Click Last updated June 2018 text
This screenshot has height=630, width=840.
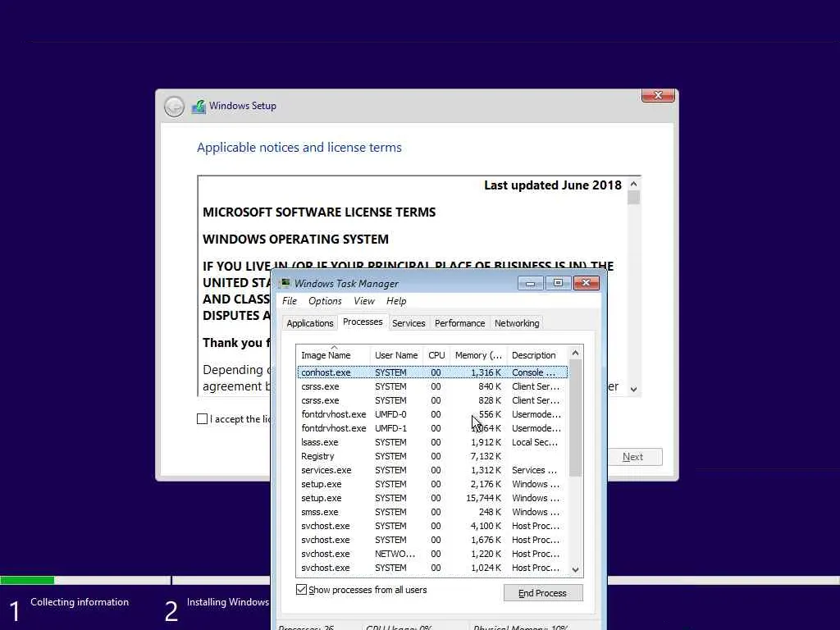point(552,185)
